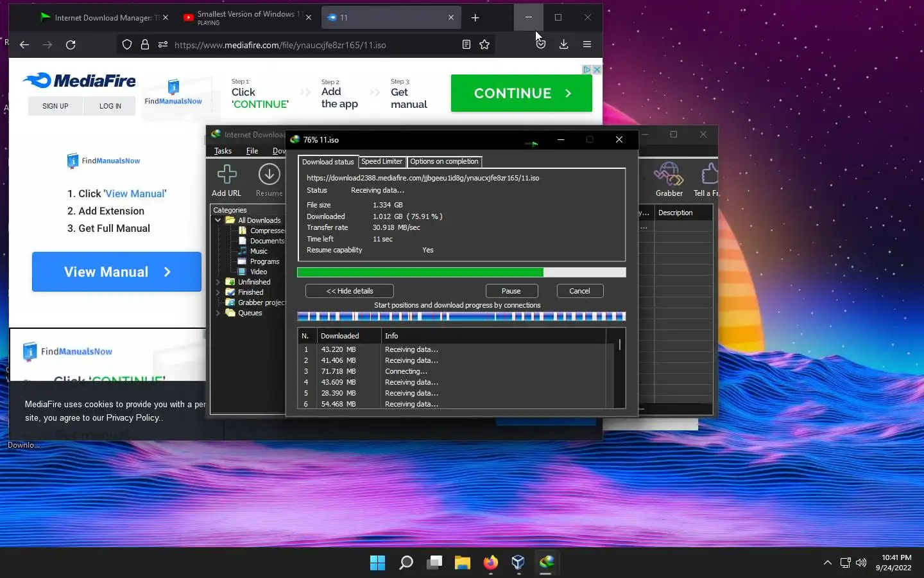The width and height of the screenshot is (924, 578).
Task: Go back in Firefox browser
Action: click(24, 44)
